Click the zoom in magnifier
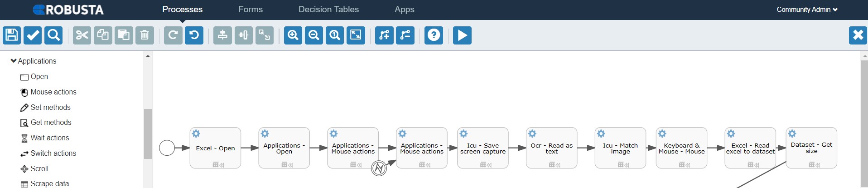Image resolution: width=868 pixels, height=188 pixels. [293, 35]
